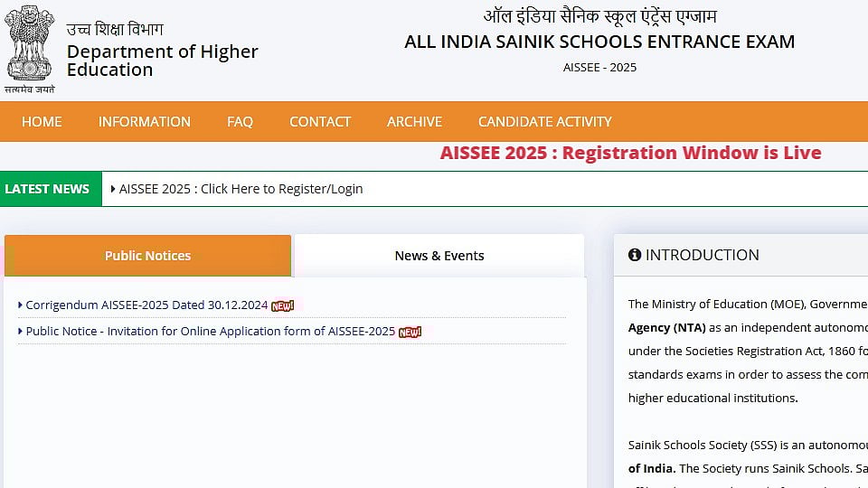
Task: Switch to the News & Events tab
Action: click(x=439, y=256)
